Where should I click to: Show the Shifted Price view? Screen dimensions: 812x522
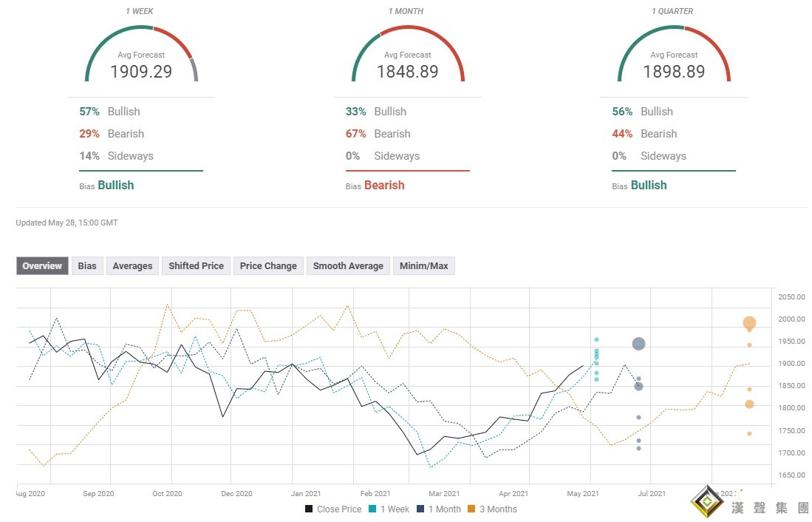(x=196, y=266)
